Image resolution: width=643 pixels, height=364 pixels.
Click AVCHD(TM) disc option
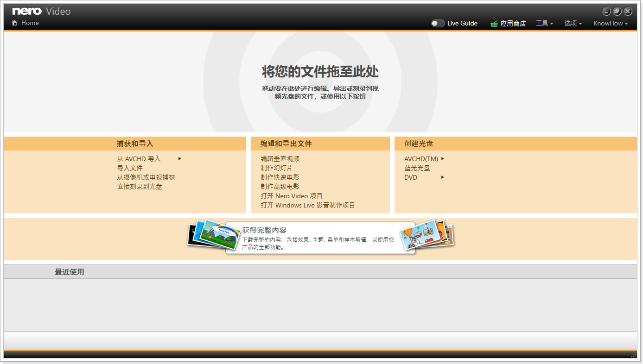(x=421, y=159)
